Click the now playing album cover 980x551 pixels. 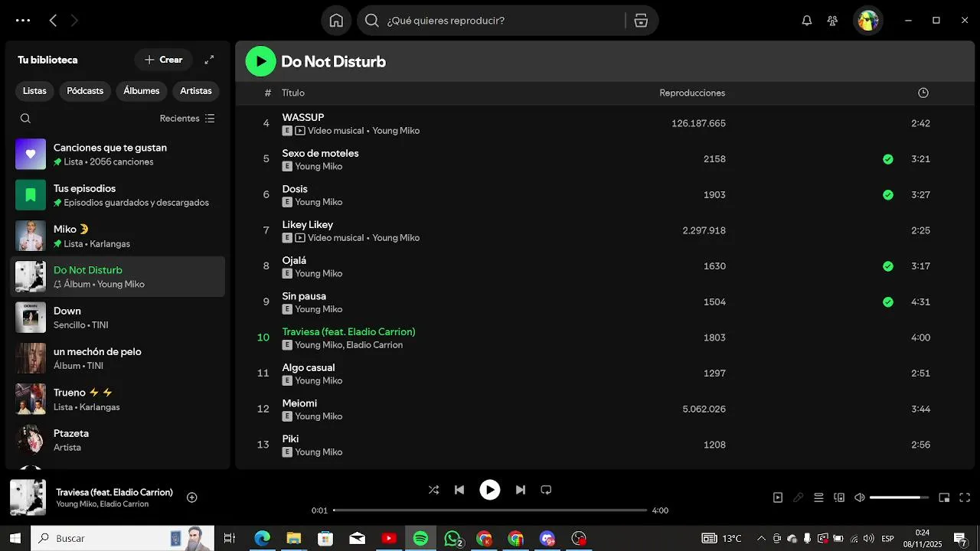click(28, 497)
